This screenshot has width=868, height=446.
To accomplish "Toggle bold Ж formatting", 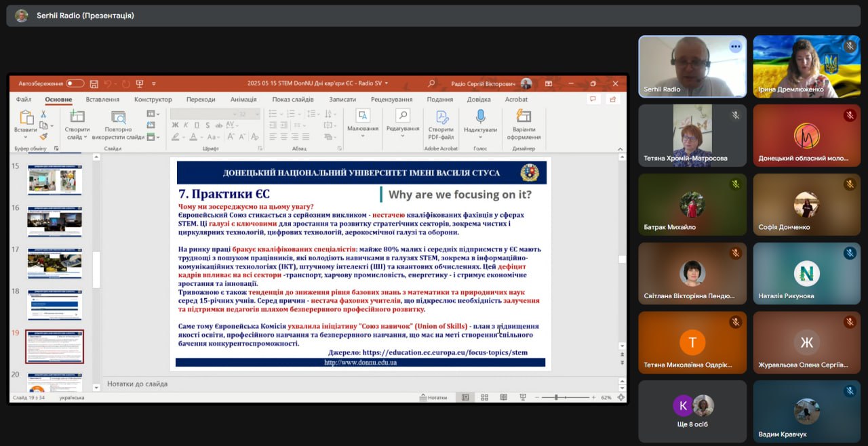I will tap(175, 125).
